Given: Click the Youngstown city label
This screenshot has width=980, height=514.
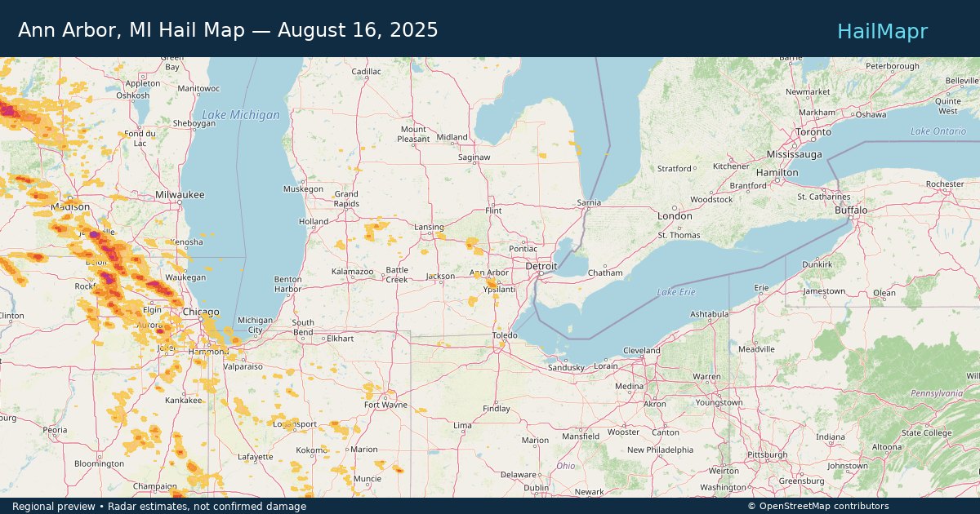Looking at the screenshot, I should click(x=719, y=402).
